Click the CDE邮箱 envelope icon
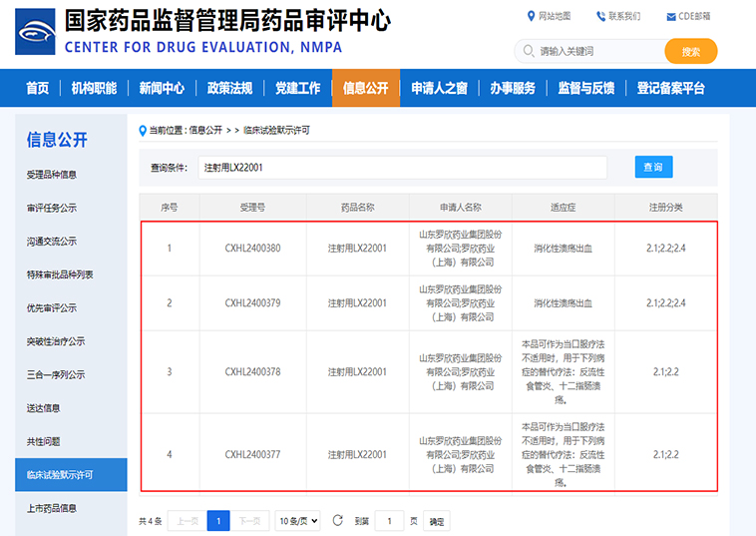Viewport: 756px width, 536px height. coord(669,16)
